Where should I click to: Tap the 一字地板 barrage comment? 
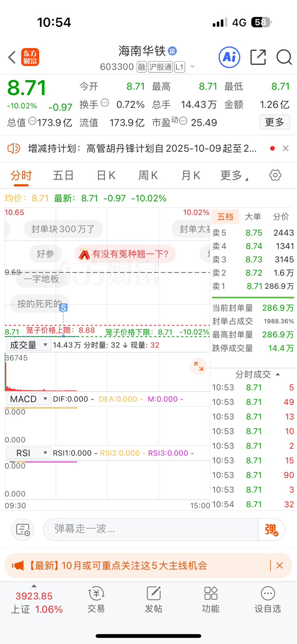(41, 279)
